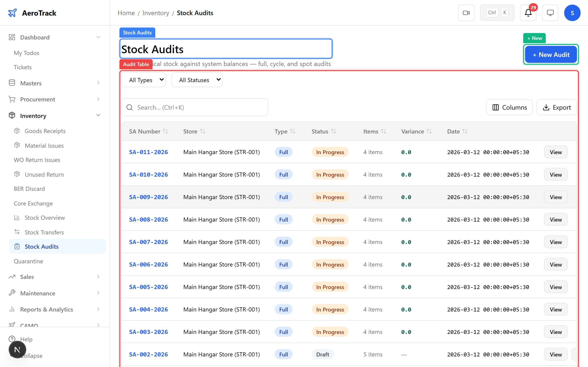Click the New Audit button
The height and width of the screenshot is (367, 588).
[551, 54]
